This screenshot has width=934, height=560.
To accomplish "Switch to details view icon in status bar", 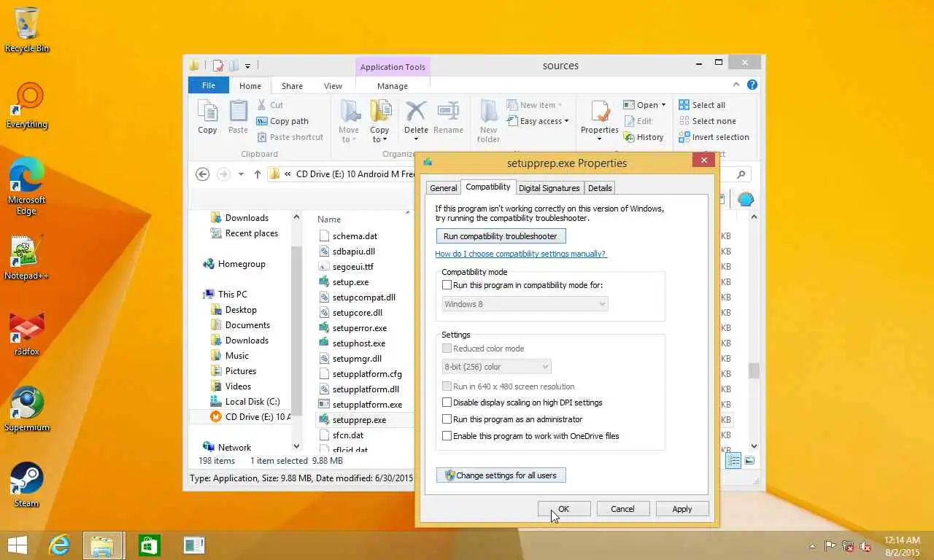I will 733,460.
